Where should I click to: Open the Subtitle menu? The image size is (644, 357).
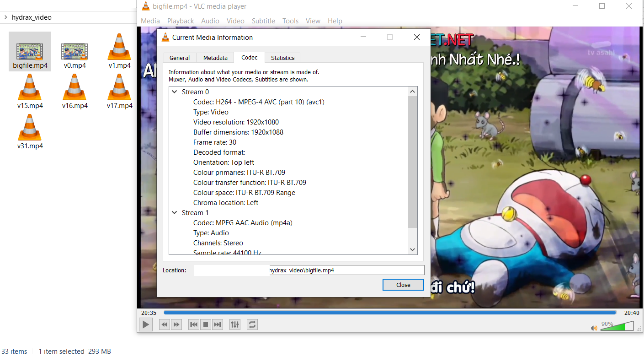pos(263,21)
